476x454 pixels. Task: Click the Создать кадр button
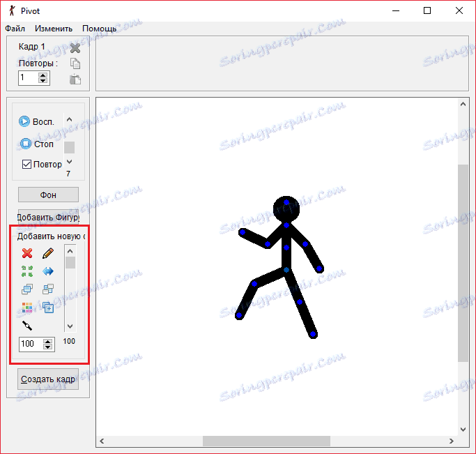click(x=48, y=379)
